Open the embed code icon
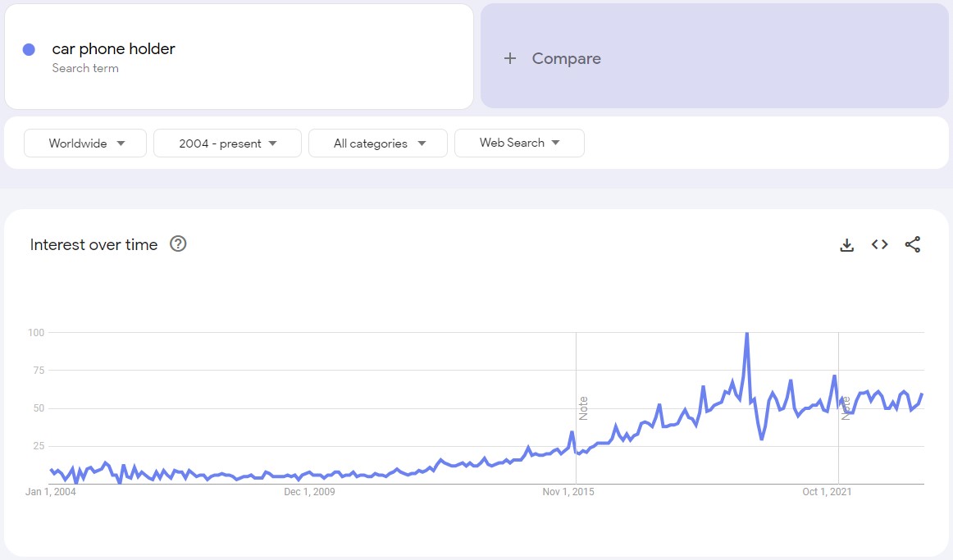 click(880, 244)
